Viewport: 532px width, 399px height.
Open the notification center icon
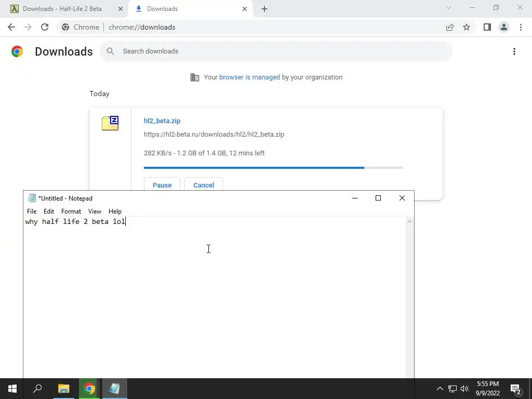tap(516, 389)
